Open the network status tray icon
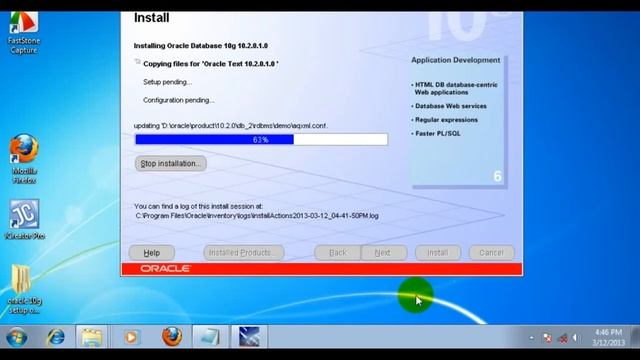Image resolution: width=640 pixels, height=360 pixels. click(562, 338)
